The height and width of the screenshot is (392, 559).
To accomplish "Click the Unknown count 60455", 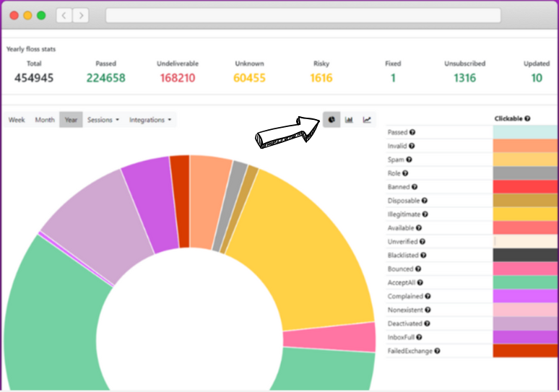I will pyautogui.click(x=250, y=78).
